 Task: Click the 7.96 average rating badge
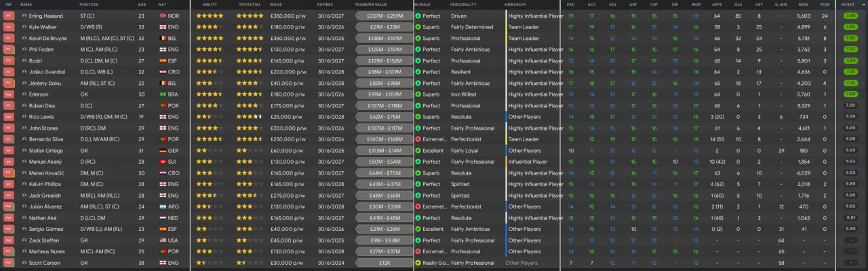[x=850, y=16]
